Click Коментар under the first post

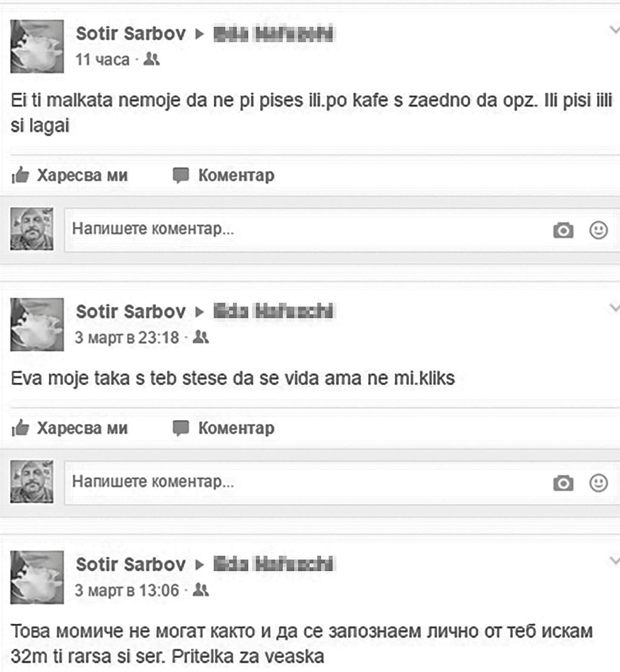pyautogui.click(x=224, y=175)
